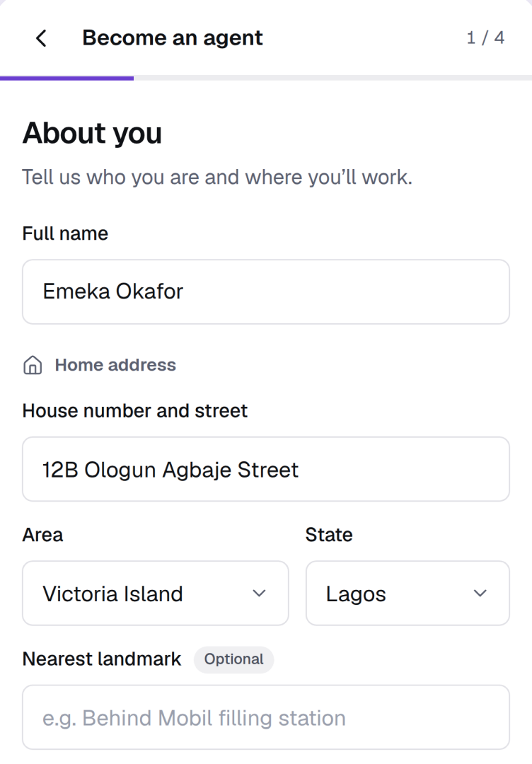
Task: Click the chevron in the State dropdown
Action: point(480,593)
